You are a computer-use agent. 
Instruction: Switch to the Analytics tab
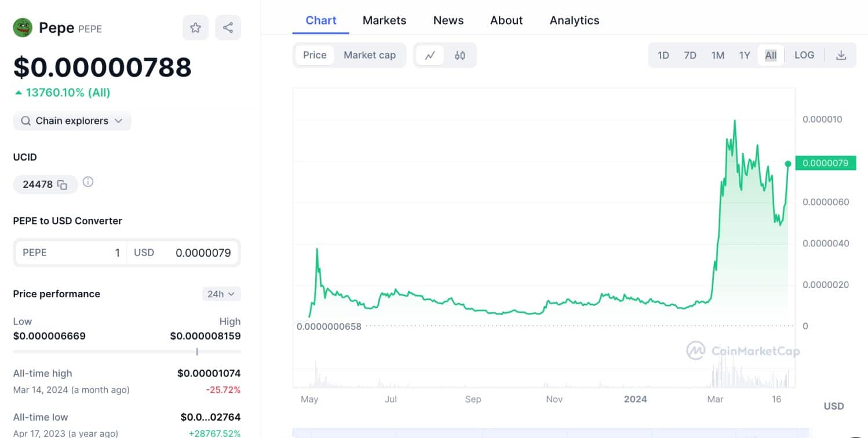pos(575,20)
